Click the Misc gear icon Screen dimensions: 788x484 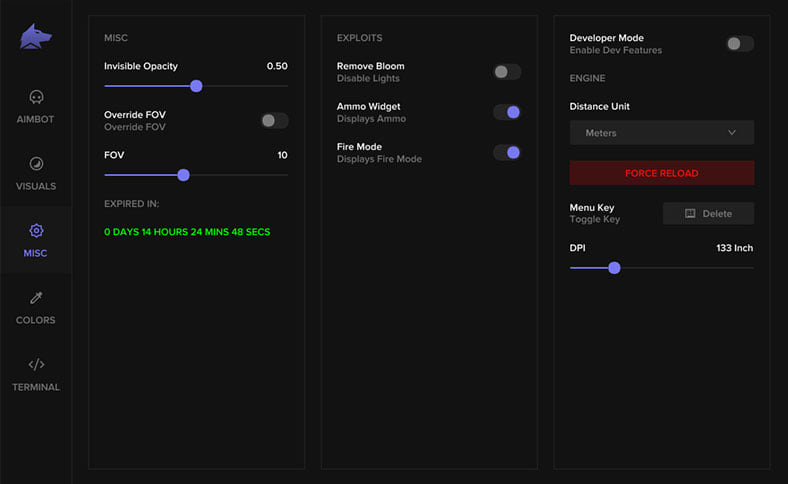pos(36,230)
